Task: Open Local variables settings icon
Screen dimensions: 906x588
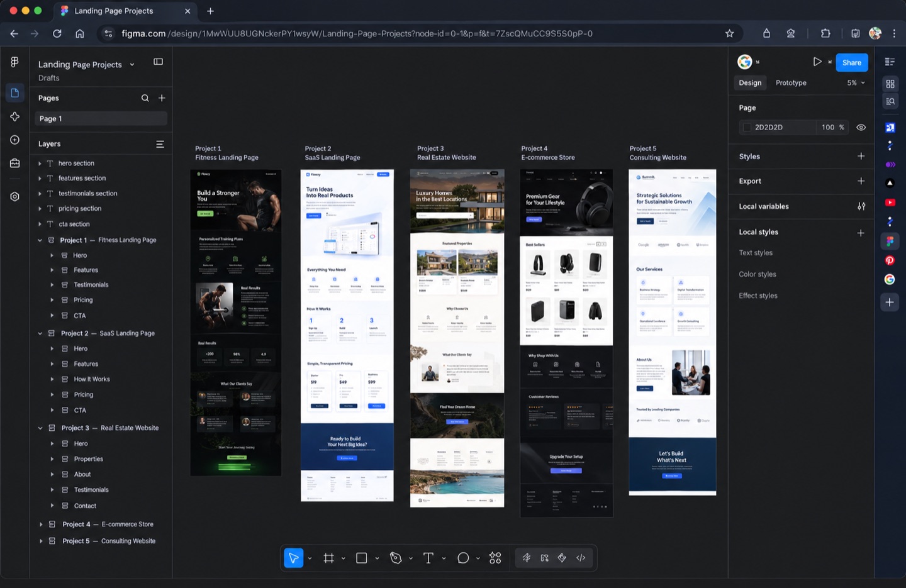Action: 861,206
